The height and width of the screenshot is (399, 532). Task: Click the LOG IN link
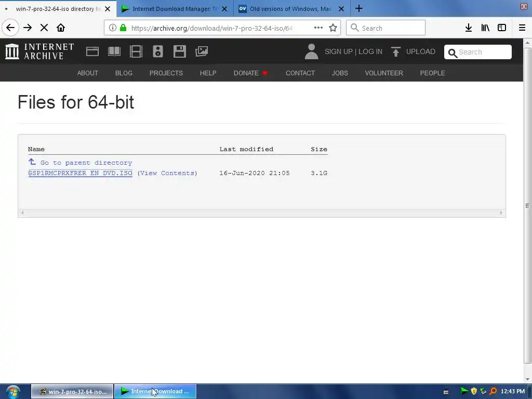click(370, 51)
